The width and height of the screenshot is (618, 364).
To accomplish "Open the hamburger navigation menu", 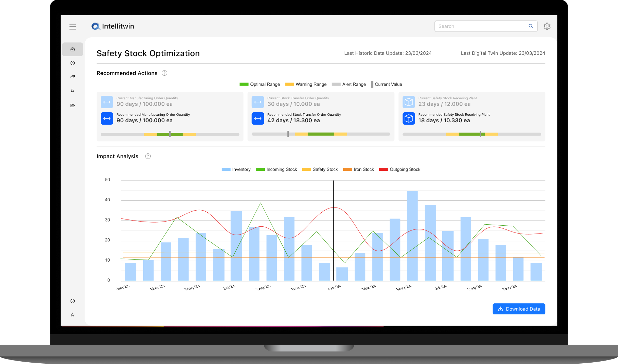I will click(x=73, y=26).
